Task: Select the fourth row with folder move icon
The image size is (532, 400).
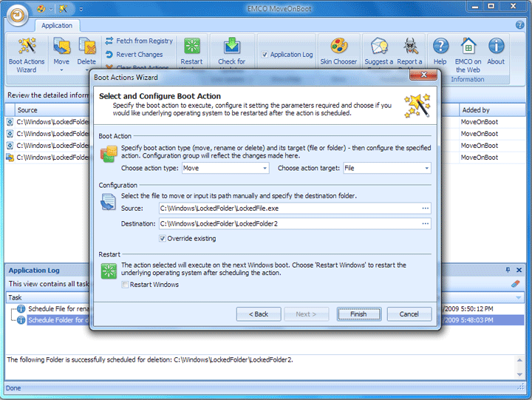Action: (x=10, y=157)
